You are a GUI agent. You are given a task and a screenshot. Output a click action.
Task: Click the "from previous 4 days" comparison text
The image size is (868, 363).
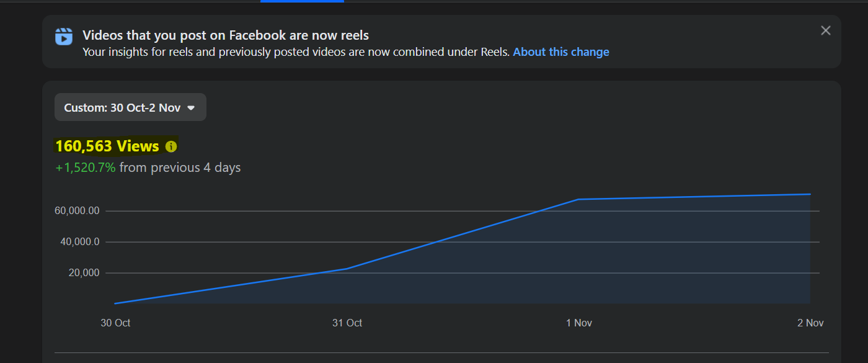click(180, 168)
